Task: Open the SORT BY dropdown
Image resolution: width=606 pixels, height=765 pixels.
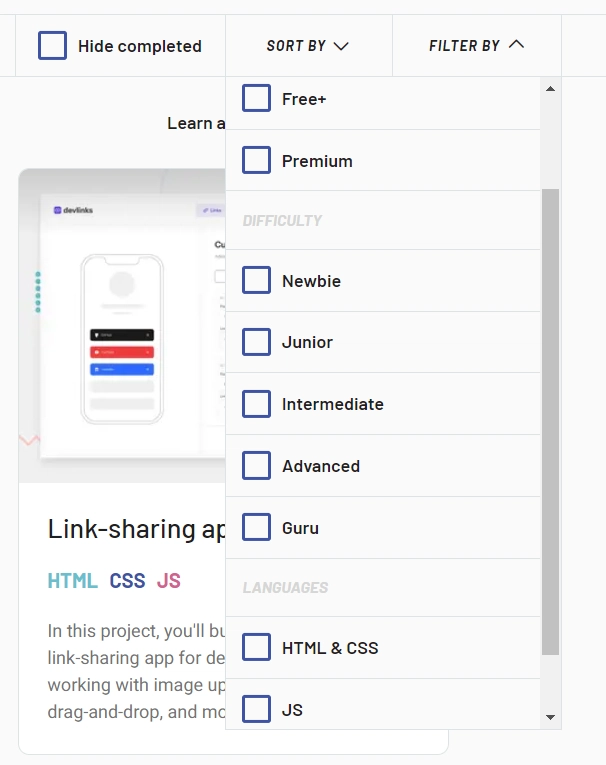Action: pos(308,46)
